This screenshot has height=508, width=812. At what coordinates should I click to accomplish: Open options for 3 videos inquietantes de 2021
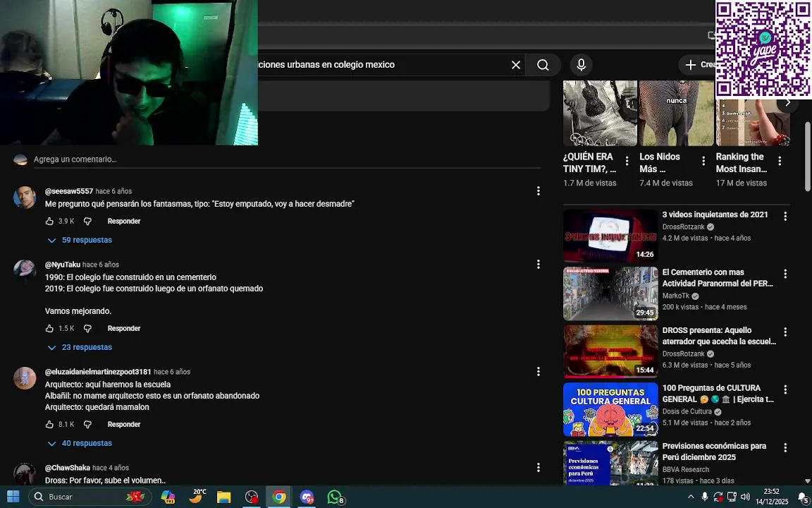click(785, 216)
